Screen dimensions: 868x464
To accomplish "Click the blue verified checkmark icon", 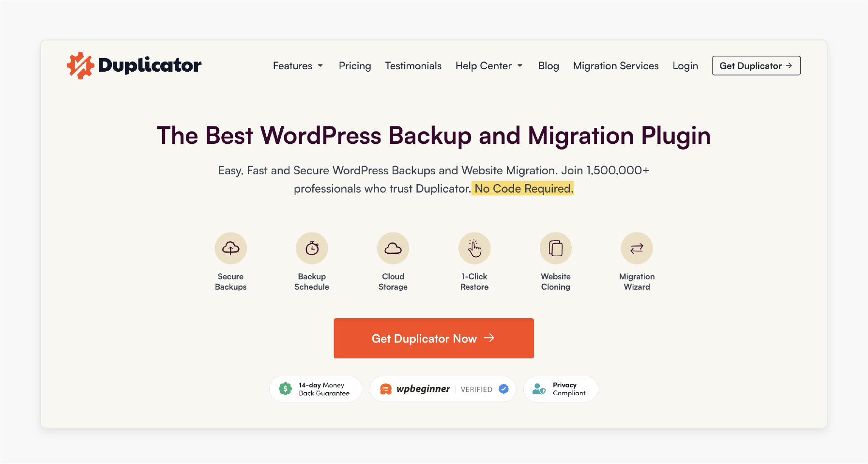I will pos(504,389).
